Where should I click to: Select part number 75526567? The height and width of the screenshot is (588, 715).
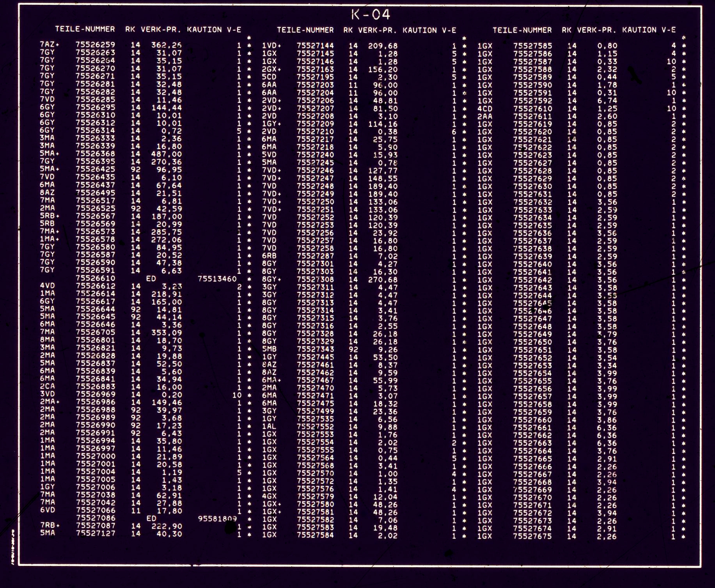[96, 216]
